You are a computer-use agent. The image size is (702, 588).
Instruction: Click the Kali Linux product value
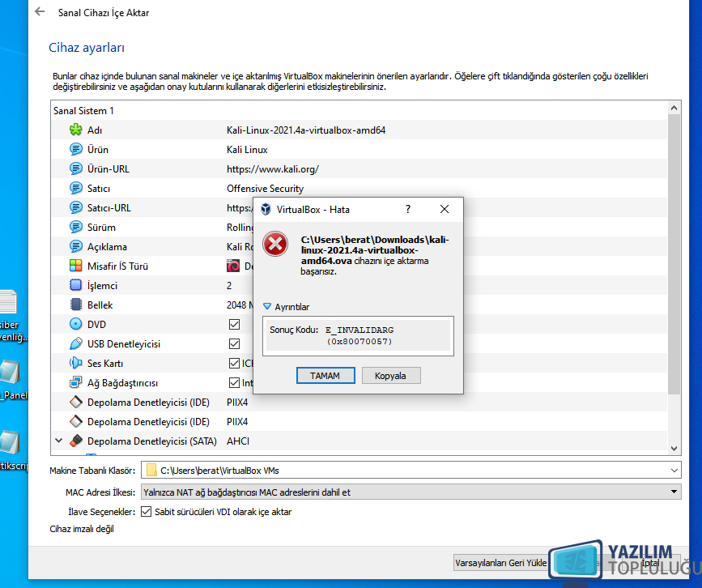(x=247, y=149)
